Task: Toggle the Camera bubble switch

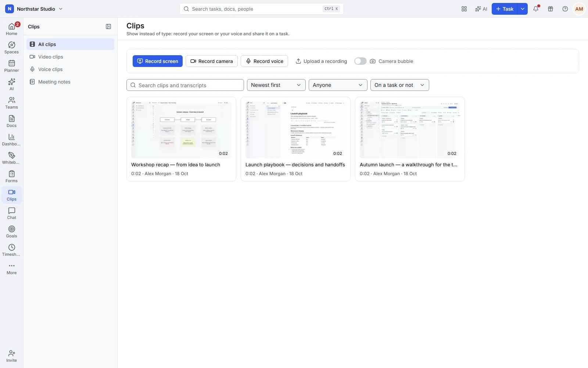Action: (361, 61)
